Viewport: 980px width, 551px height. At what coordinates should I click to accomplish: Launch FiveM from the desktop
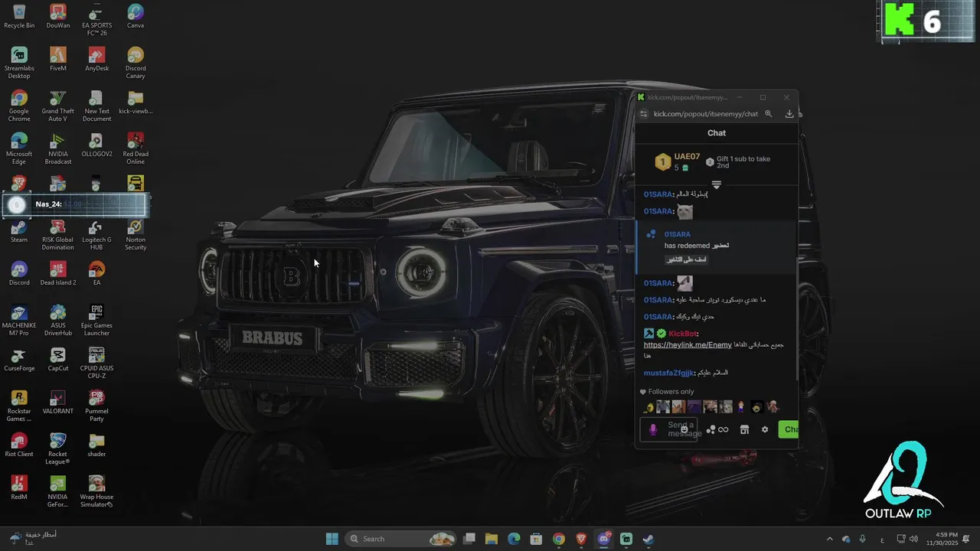57,59
